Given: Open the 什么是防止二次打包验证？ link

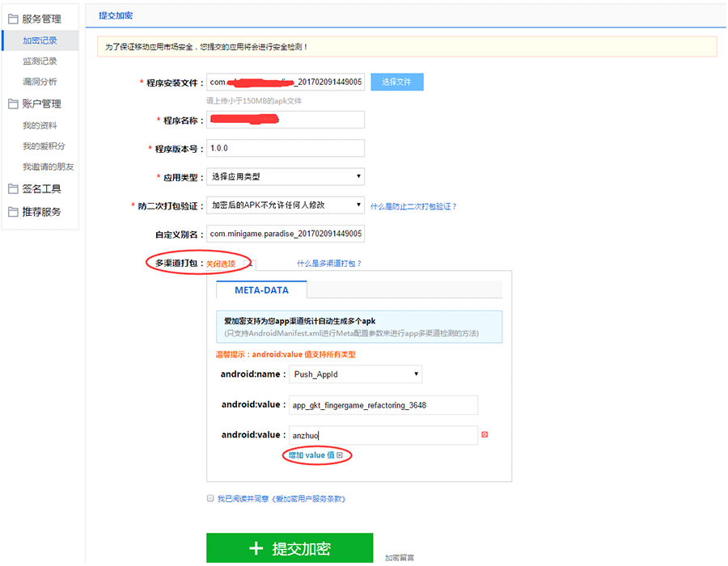Looking at the screenshot, I should (x=413, y=206).
